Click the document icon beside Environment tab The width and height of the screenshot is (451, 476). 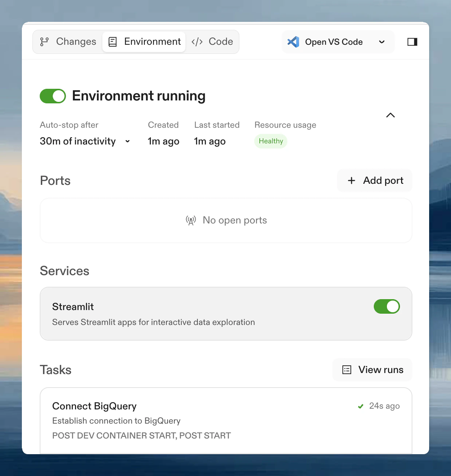(x=113, y=41)
